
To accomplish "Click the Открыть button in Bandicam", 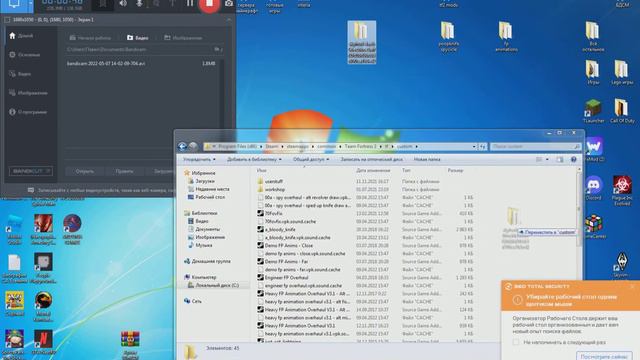I will [x=84, y=171].
